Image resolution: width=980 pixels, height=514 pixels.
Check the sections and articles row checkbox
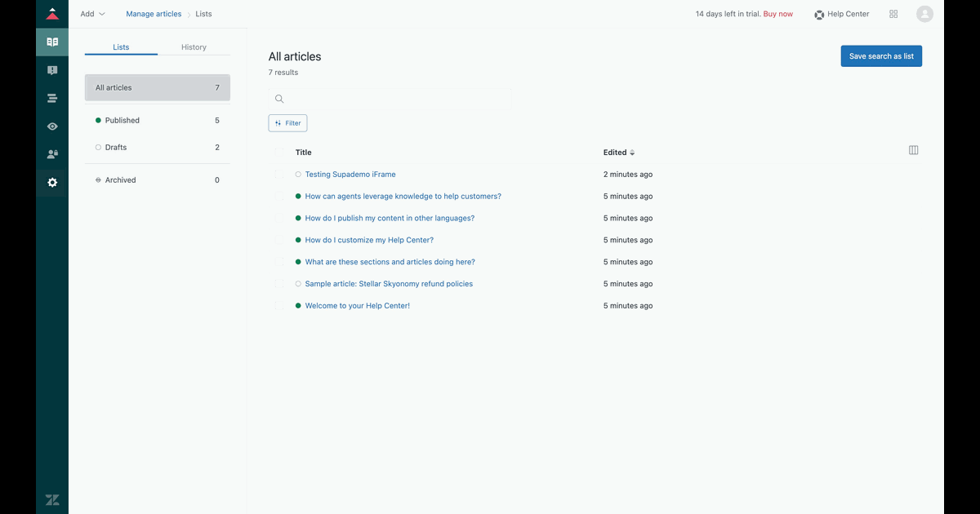pyautogui.click(x=279, y=262)
